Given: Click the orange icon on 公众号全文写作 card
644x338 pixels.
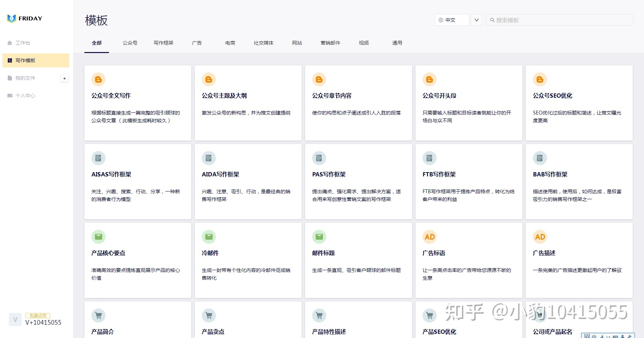Looking at the screenshot, I should tap(98, 79).
